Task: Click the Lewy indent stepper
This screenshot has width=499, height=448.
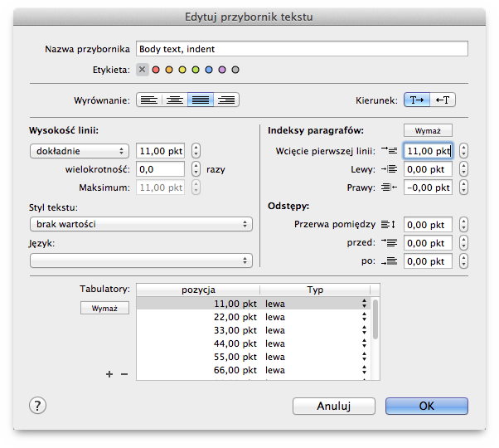Action: (463, 169)
